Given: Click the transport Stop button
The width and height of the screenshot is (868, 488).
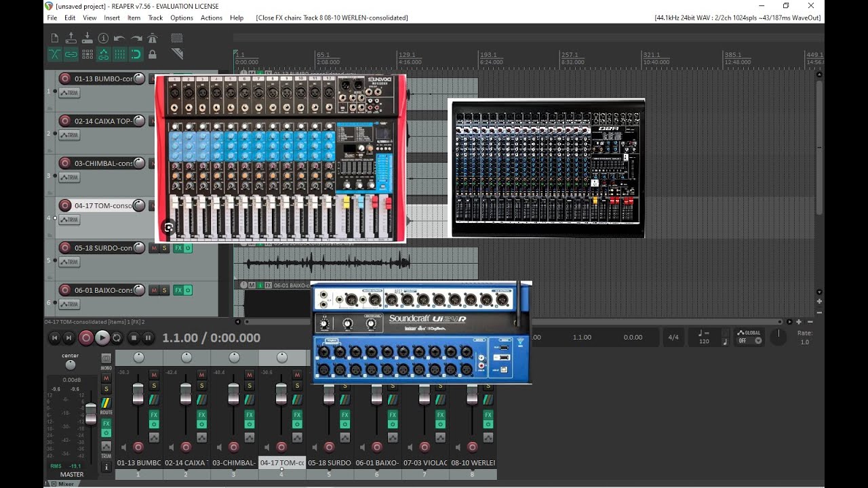Looking at the screenshot, I should 134,338.
